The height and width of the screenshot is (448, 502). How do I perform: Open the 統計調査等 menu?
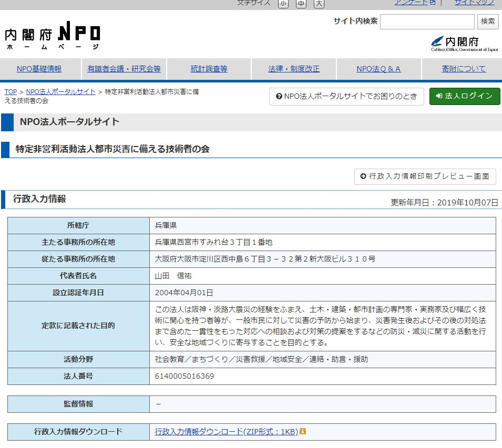pyautogui.click(x=209, y=69)
